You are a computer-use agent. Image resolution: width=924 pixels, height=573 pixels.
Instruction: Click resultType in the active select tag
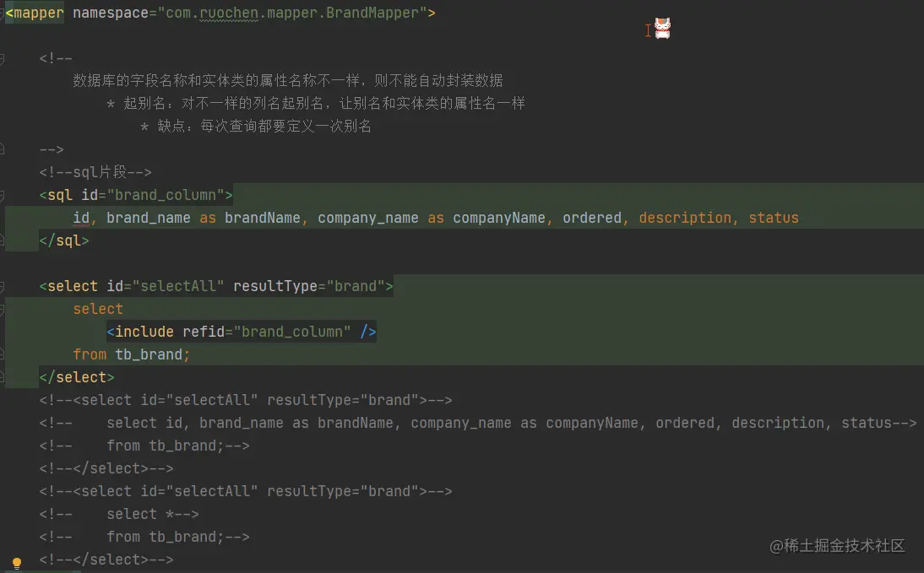[x=275, y=286]
